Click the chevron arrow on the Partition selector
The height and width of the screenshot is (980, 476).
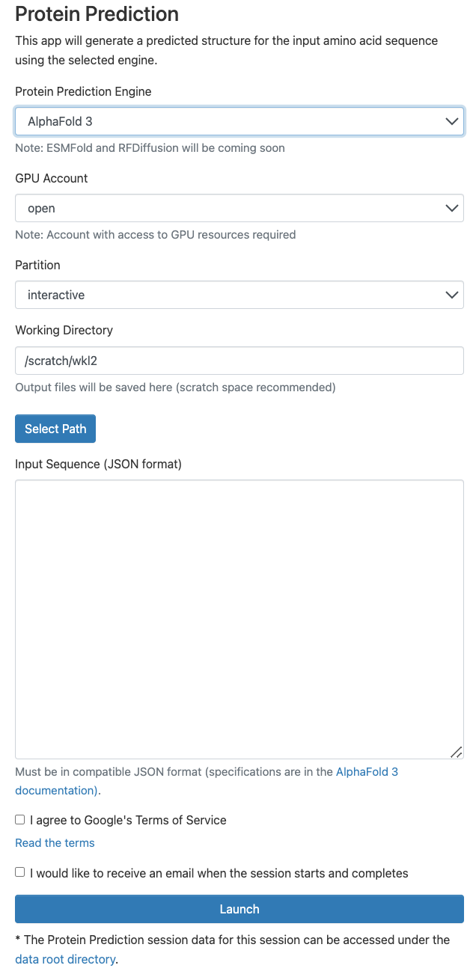tap(451, 295)
